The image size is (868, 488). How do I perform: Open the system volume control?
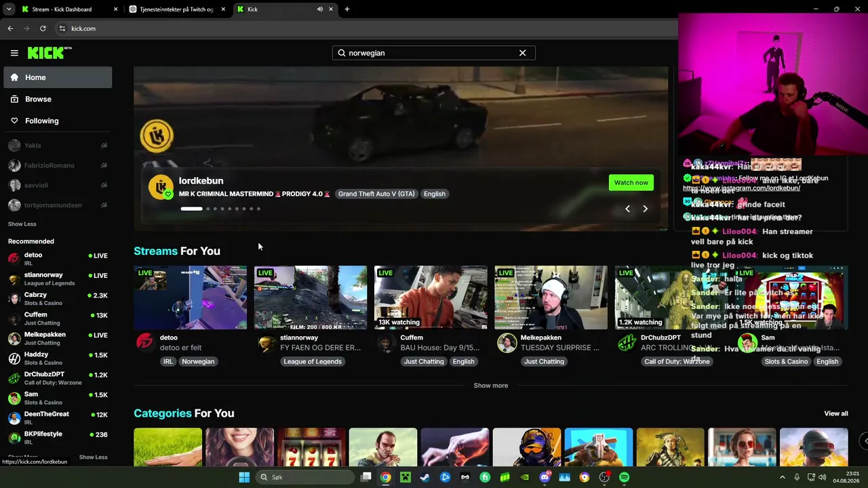point(822,477)
